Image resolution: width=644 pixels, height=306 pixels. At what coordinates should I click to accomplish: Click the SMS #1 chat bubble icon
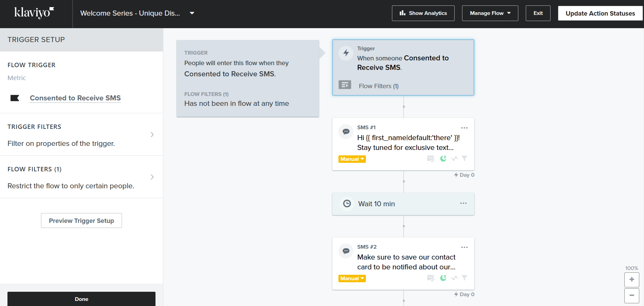[346, 132]
